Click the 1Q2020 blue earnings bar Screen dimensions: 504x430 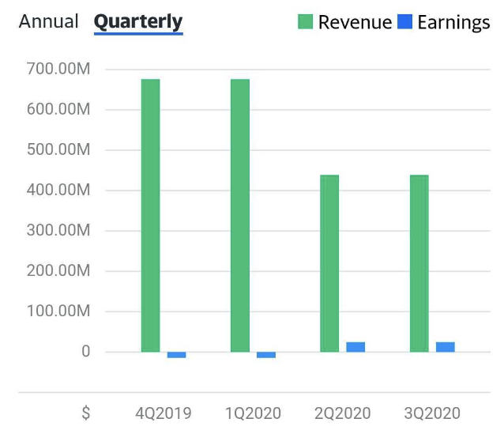(266, 355)
